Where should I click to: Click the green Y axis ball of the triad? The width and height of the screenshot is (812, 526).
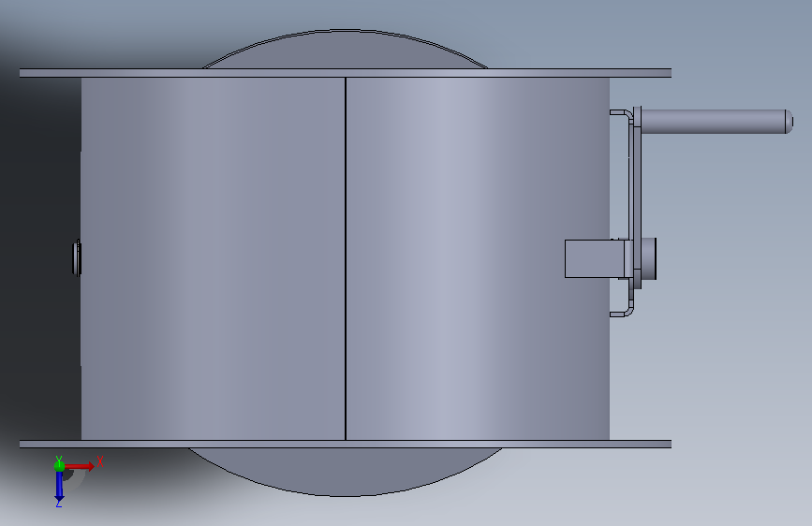59,466
